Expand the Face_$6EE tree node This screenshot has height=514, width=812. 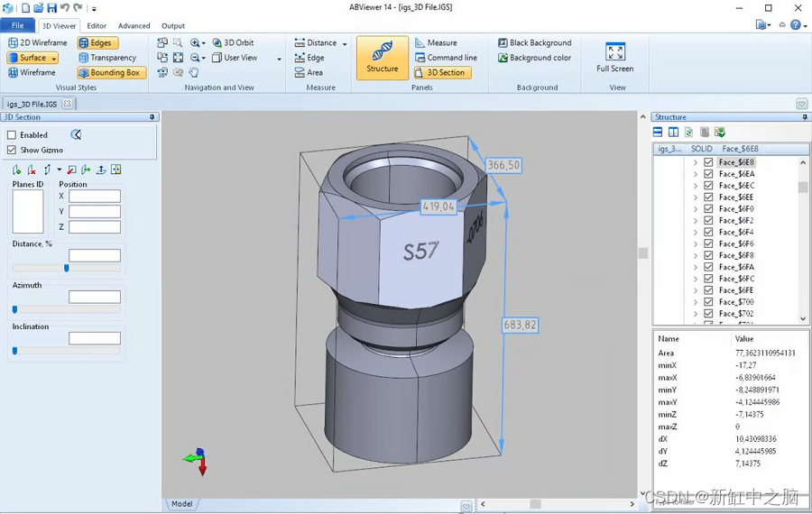point(696,197)
